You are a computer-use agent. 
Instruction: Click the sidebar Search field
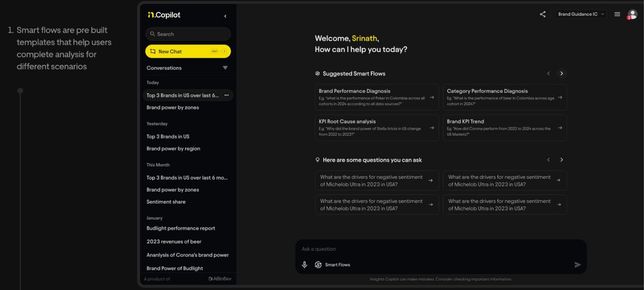pos(188,34)
